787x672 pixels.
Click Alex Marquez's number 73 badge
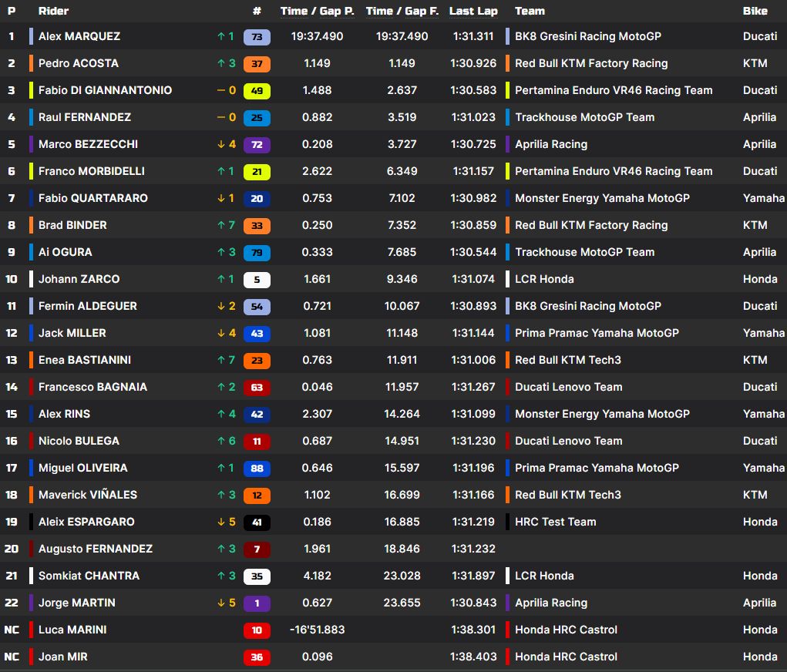tap(257, 36)
